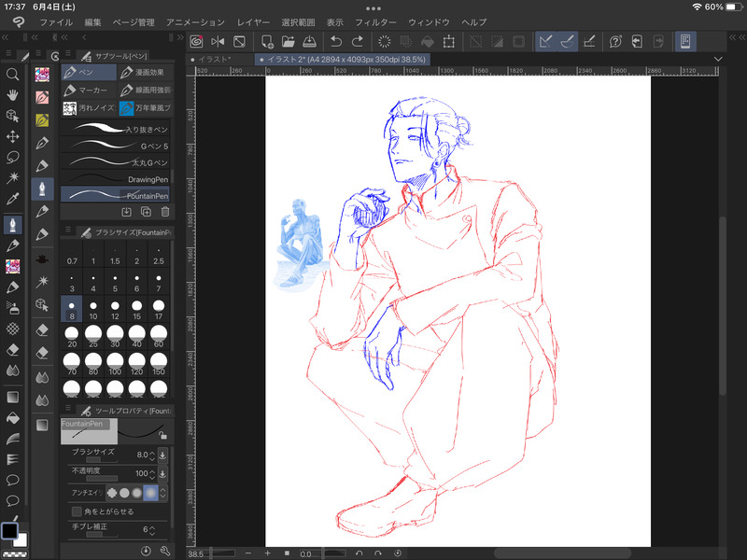The width and height of the screenshot is (747, 560).
Task: Select the Airbrush spray tool
Action: point(12,308)
